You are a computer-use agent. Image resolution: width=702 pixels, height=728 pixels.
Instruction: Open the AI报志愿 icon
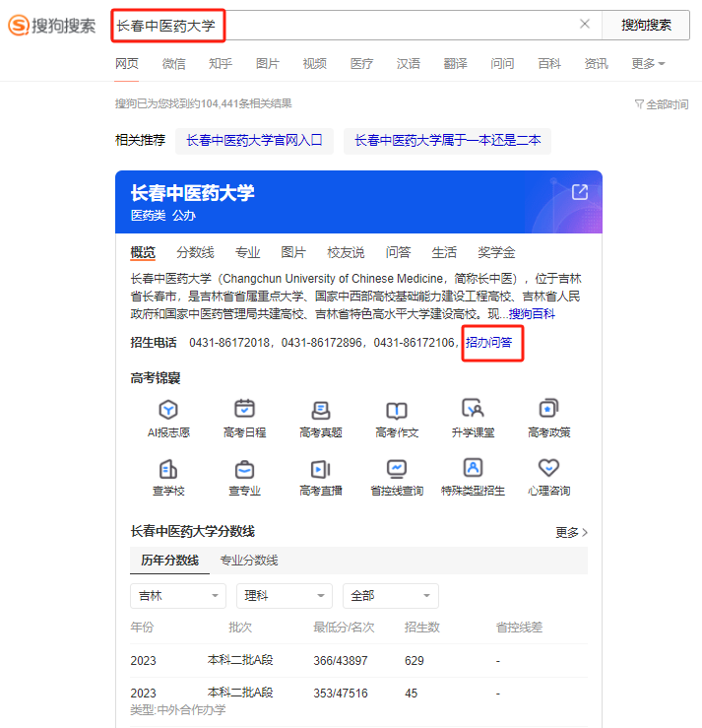pyautogui.click(x=168, y=409)
